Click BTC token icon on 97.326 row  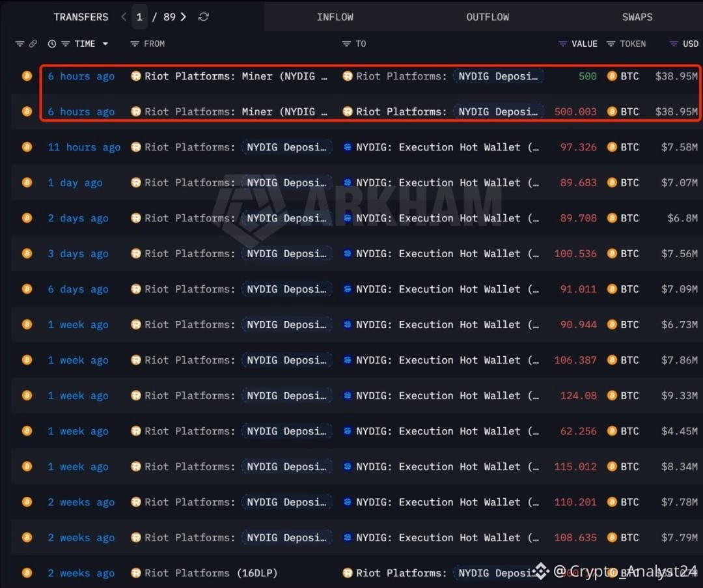coord(612,147)
